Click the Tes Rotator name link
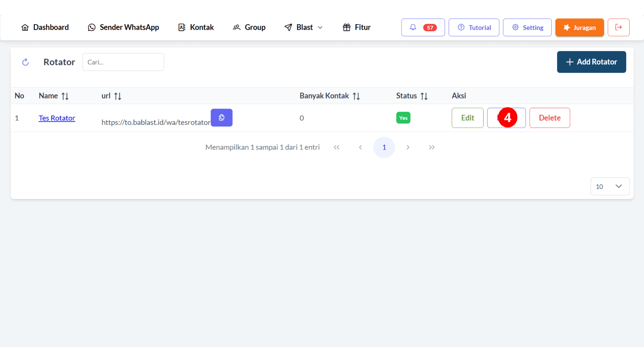 coord(57,118)
